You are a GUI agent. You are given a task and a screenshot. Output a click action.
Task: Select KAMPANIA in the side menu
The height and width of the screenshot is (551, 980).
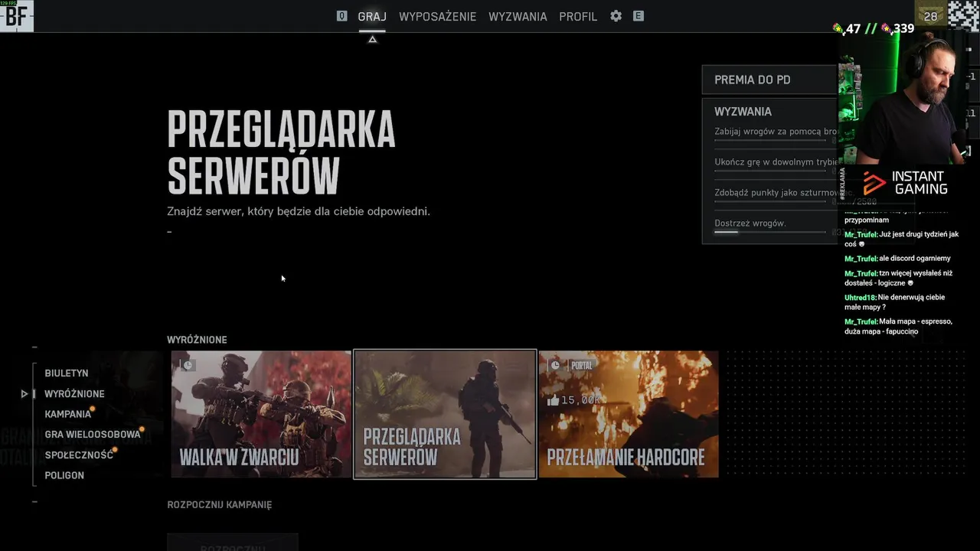pos(67,414)
